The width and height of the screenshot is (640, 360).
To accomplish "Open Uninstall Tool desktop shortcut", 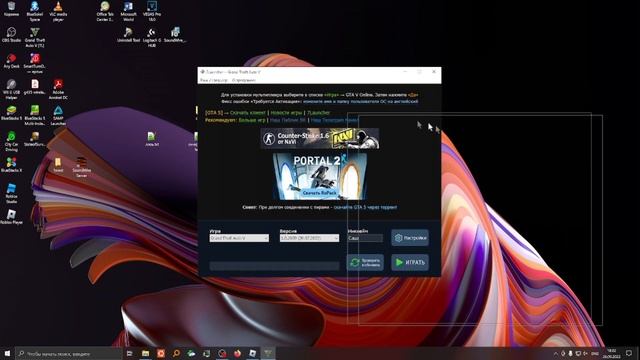I will click(x=128, y=35).
